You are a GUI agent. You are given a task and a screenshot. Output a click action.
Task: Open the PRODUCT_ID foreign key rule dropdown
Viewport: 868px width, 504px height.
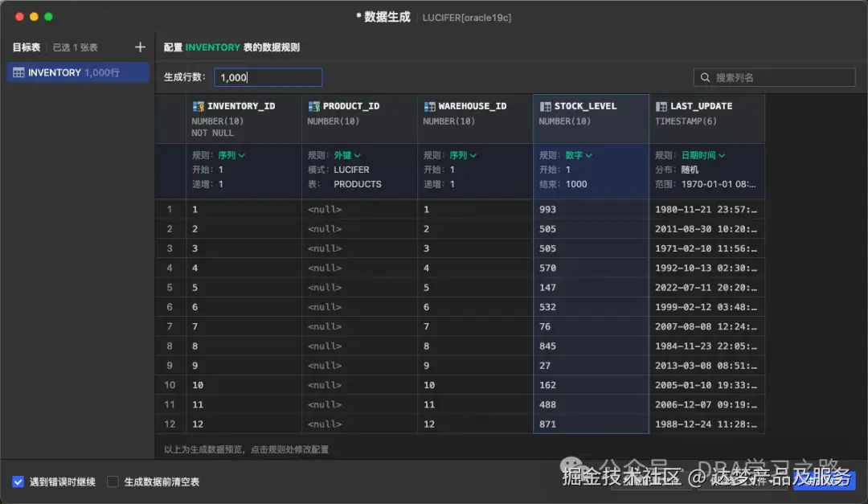[347, 155]
